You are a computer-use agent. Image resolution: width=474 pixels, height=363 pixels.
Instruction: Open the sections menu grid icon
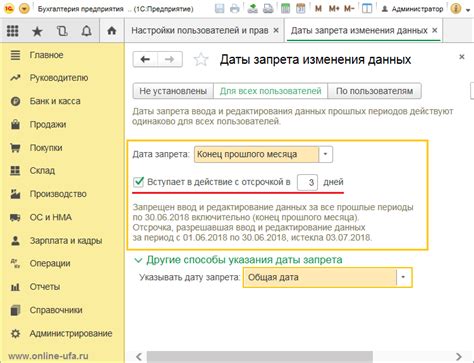pos(13,31)
